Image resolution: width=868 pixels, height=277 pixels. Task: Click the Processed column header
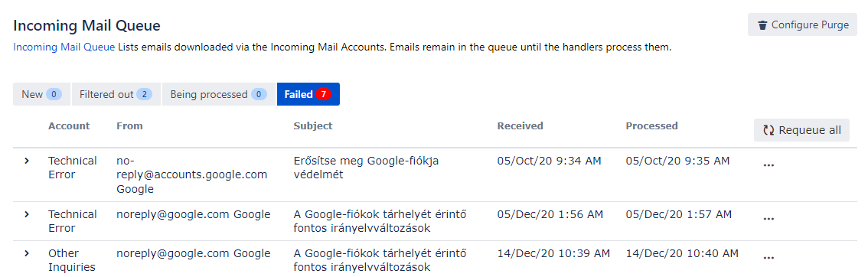pyautogui.click(x=651, y=126)
